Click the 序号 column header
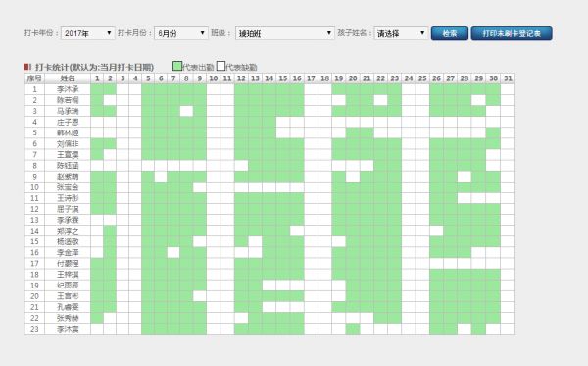 [x=34, y=78]
